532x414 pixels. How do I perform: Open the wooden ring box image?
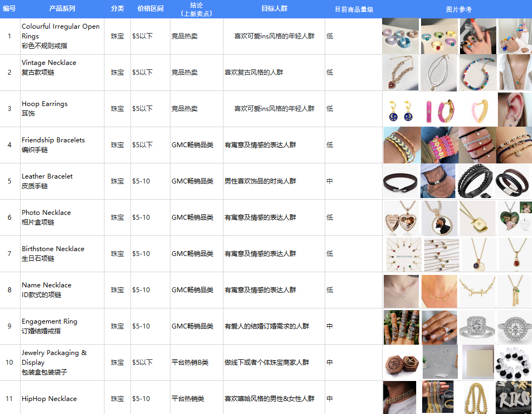pyautogui.click(x=402, y=364)
